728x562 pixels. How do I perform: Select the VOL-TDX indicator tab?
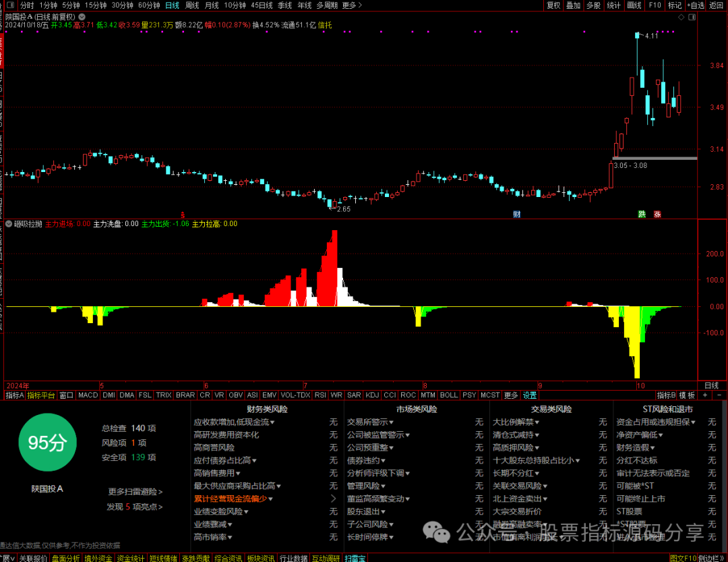(x=295, y=395)
